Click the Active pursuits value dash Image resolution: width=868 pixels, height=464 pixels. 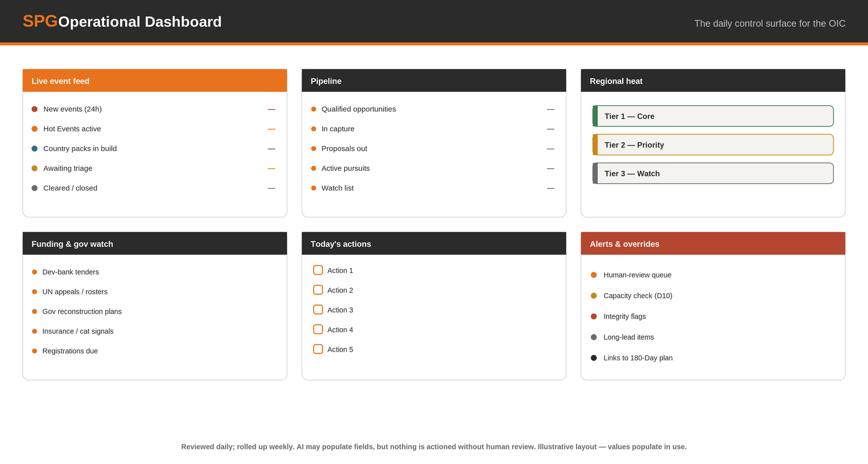coord(551,168)
